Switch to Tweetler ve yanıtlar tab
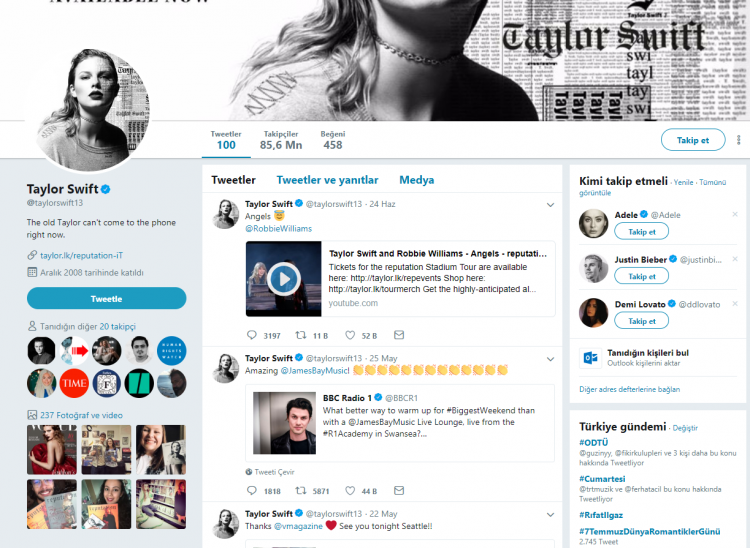750x548 pixels. [x=327, y=180]
